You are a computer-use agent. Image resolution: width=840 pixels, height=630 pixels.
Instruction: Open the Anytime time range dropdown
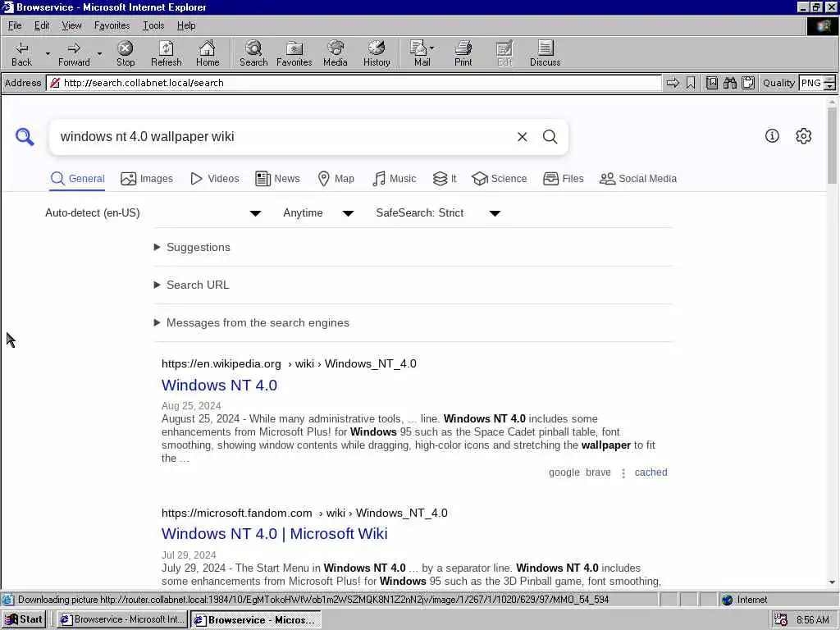click(x=318, y=213)
